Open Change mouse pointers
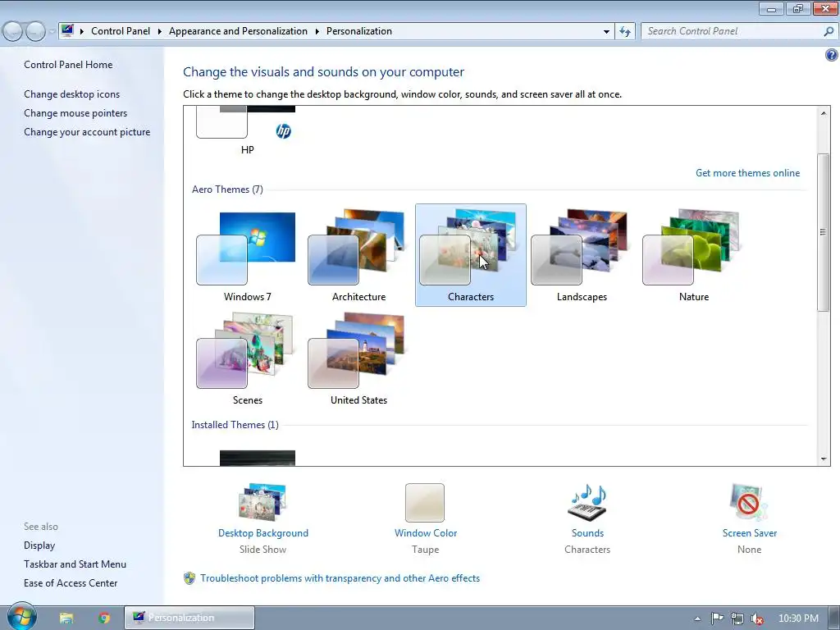The height and width of the screenshot is (630, 840). (x=75, y=113)
